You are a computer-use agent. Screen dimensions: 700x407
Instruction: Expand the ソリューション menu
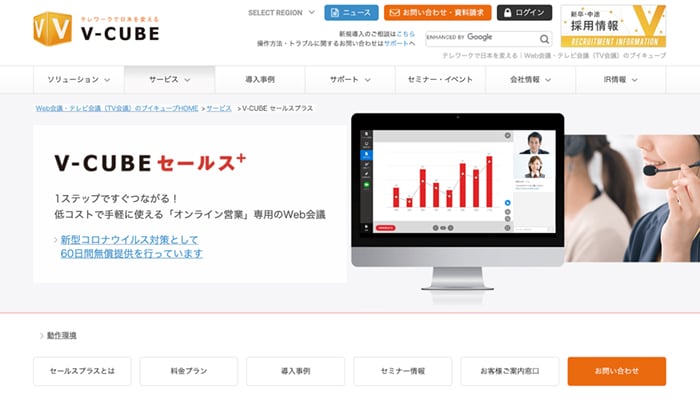(x=79, y=79)
